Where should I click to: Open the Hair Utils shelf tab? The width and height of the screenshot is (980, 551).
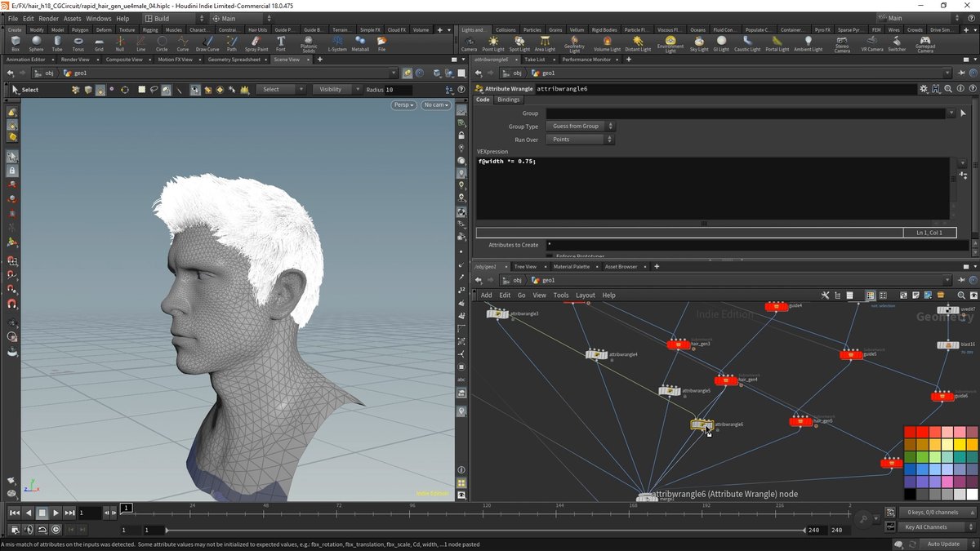click(257, 29)
